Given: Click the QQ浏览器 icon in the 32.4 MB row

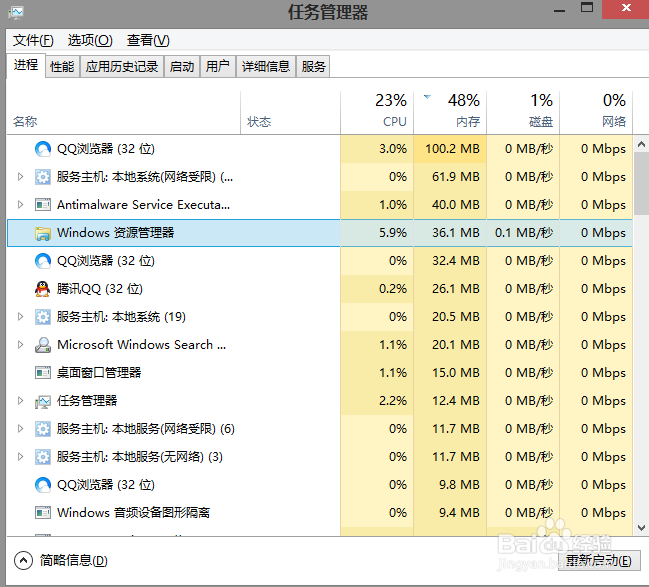Looking at the screenshot, I should click(43, 261).
